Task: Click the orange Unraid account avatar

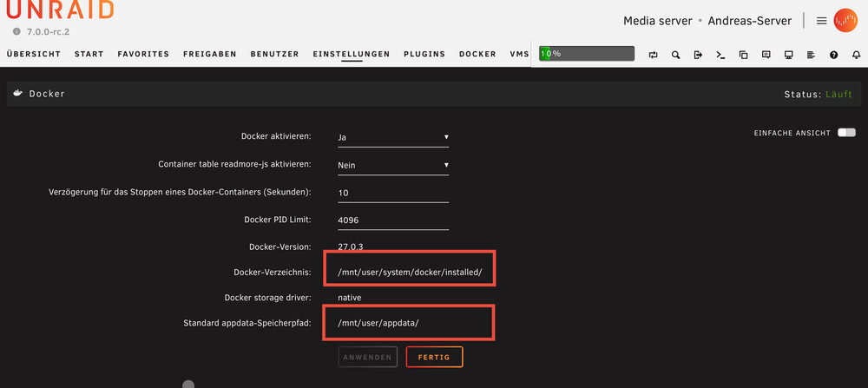Action: pyautogui.click(x=845, y=21)
